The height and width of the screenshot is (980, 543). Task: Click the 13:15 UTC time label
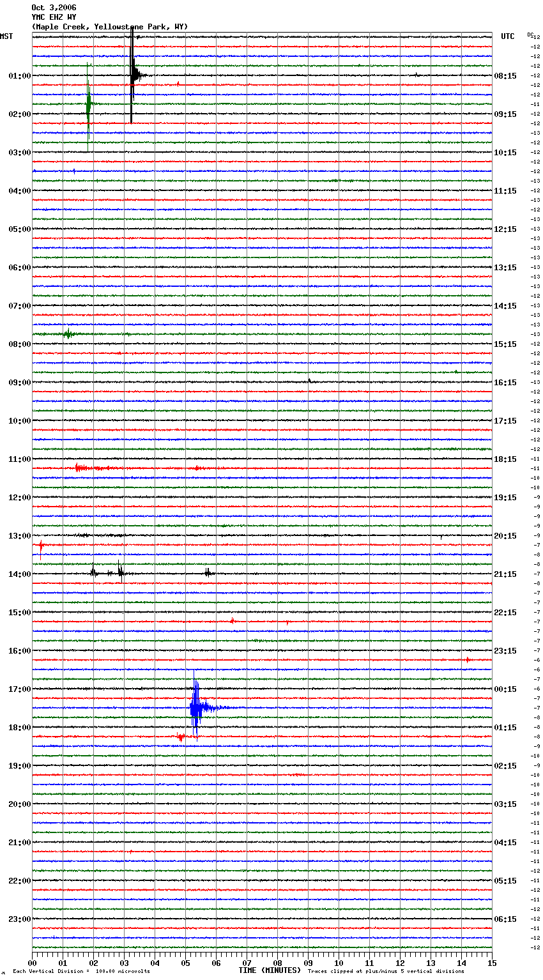505,268
